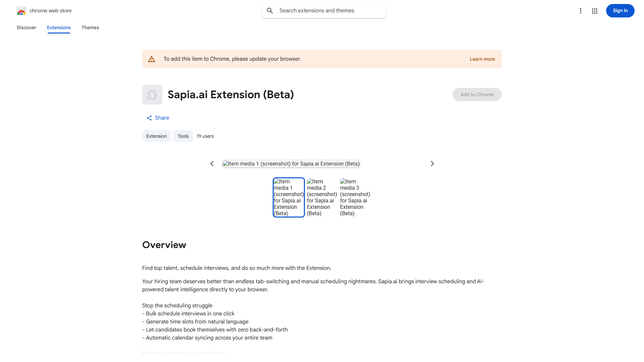The width and height of the screenshot is (644, 362).
Task: Open the Google apps grid
Action: coord(595,10)
